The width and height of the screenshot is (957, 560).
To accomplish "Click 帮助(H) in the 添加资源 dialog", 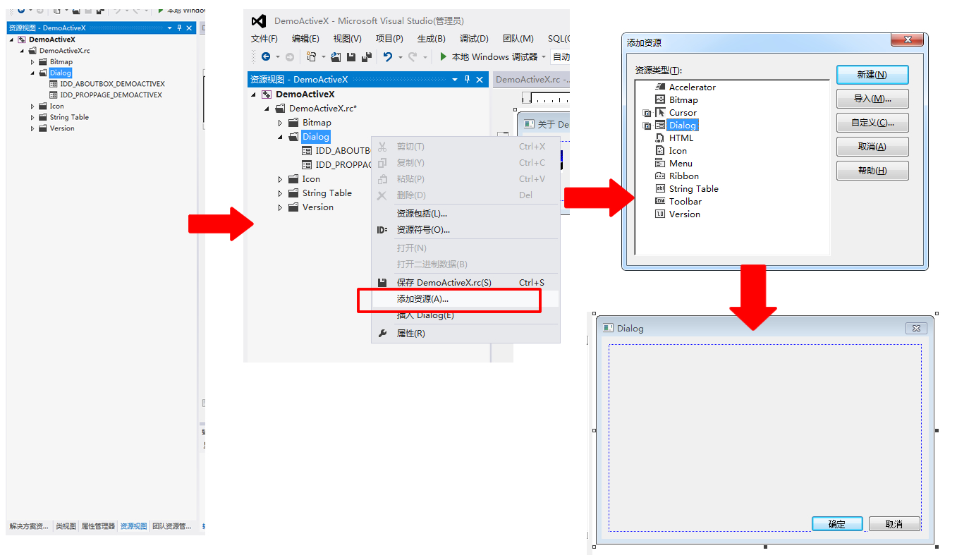I will click(872, 170).
